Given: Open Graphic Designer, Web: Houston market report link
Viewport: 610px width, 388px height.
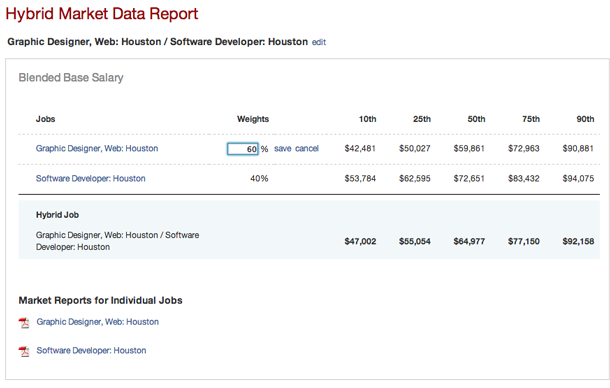Looking at the screenshot, I should coord(98,322).
